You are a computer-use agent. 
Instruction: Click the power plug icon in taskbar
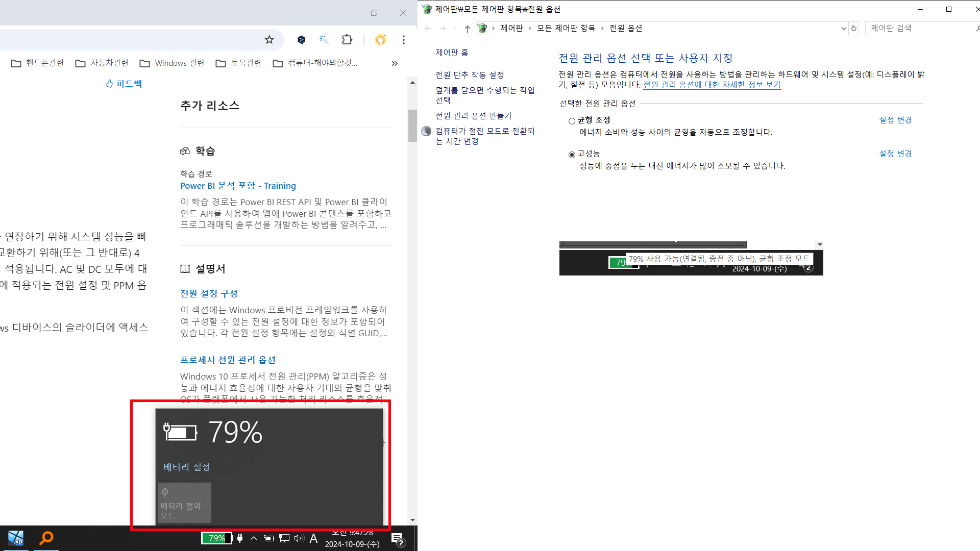[x=240, y=538]
